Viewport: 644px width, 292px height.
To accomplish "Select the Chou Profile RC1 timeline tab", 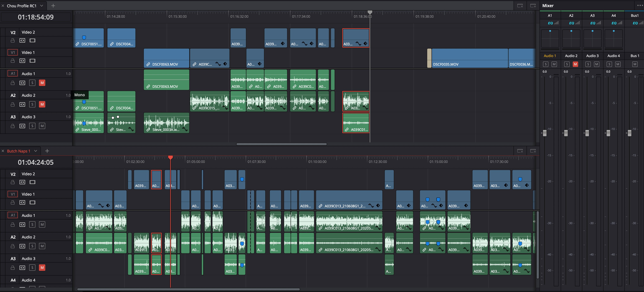I will pos(22,6).
